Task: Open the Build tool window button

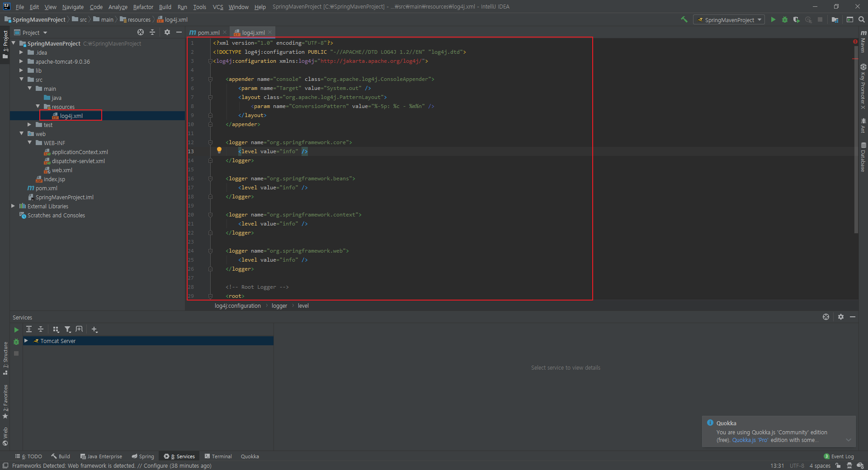Action: click(x=61, y=456)
